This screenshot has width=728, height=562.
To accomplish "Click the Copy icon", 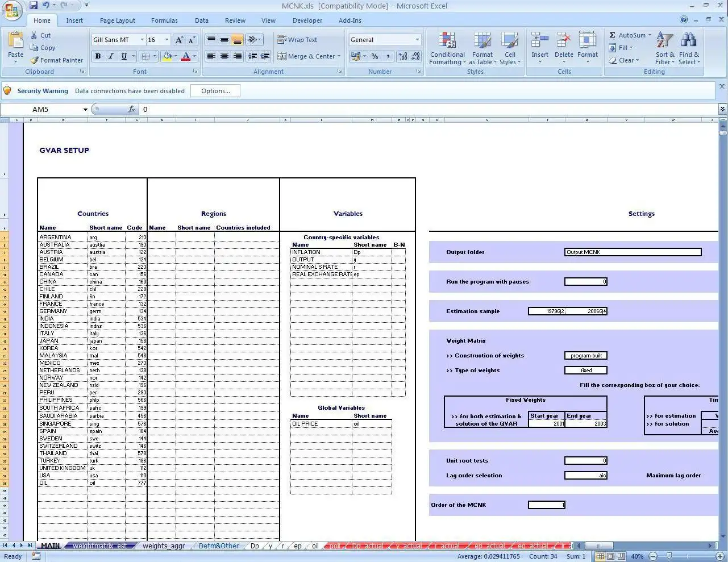I will pos(35,48).
